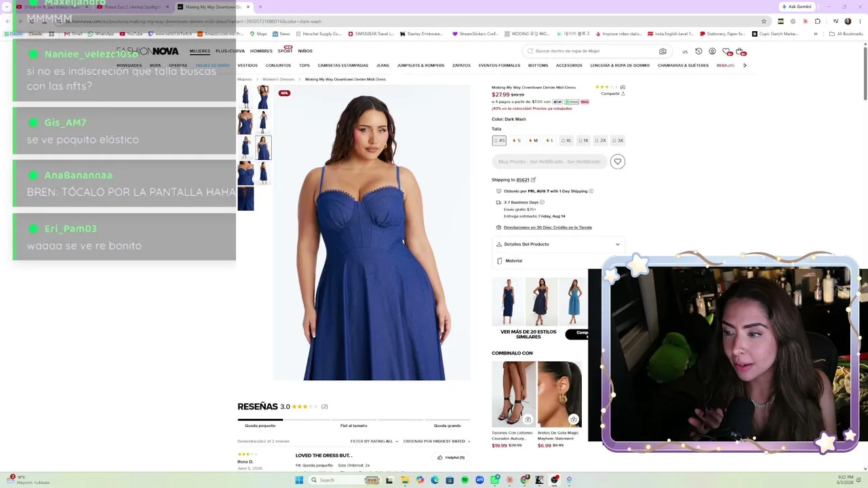The image size is (868, 488).
Task: Open Tacones Con Listones product link
Action: coord(512,435)
